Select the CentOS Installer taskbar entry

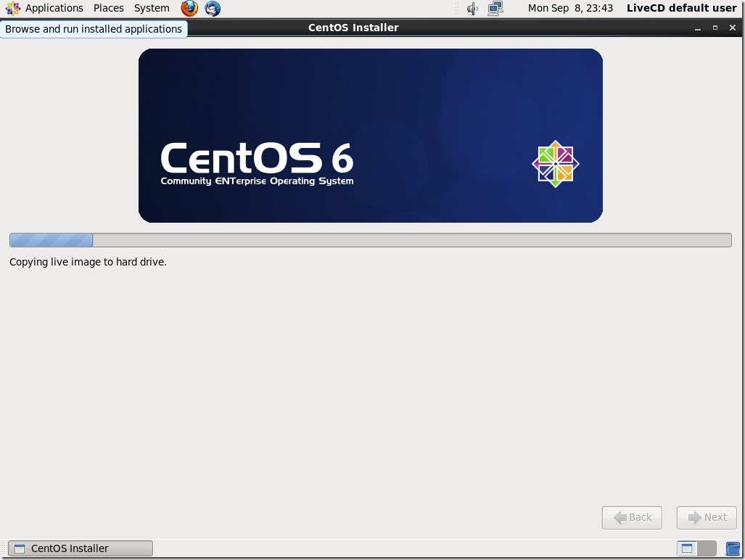(x=81, y=548)
